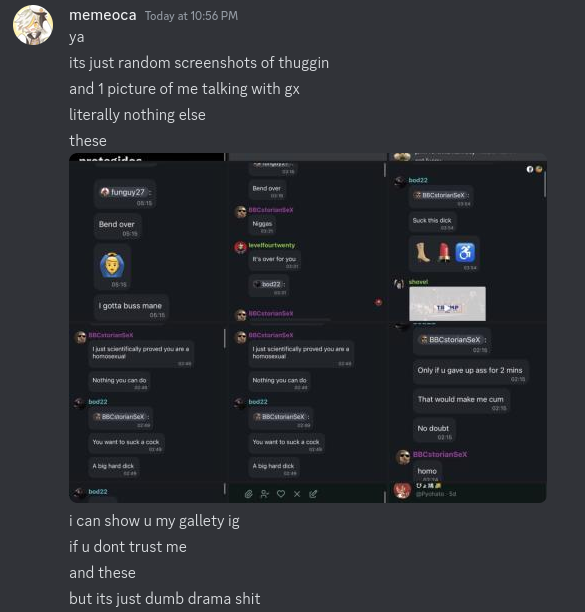Click the bowing person emoji
Screen dimensions: 585x612
click(x=112, y=265)
